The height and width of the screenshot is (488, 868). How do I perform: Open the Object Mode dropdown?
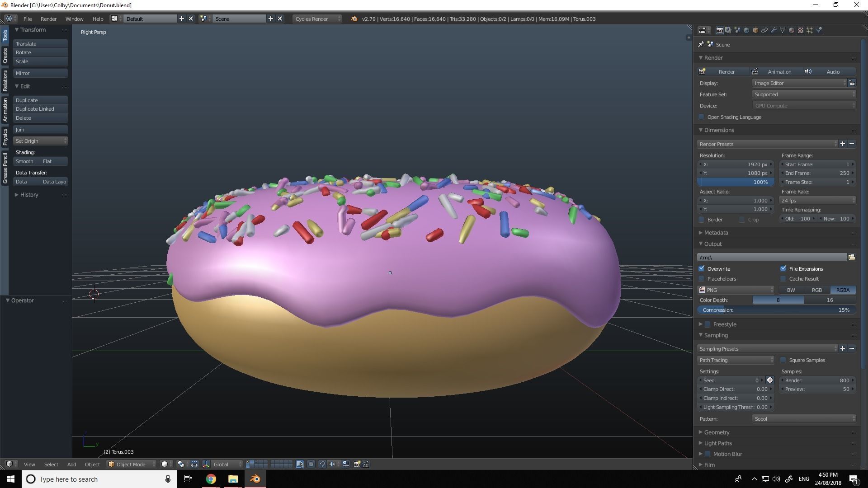tap(131, 464)
